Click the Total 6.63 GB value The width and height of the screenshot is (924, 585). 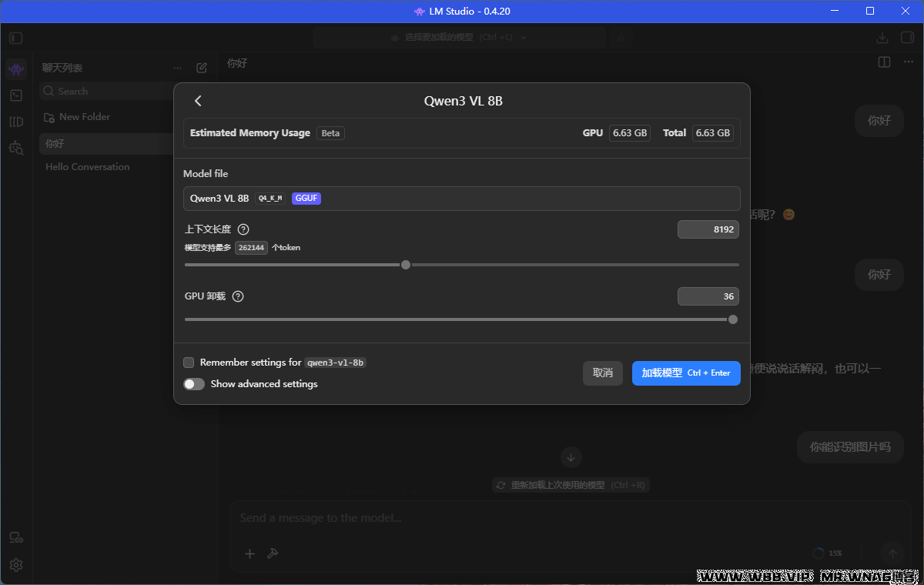point(712,133)
